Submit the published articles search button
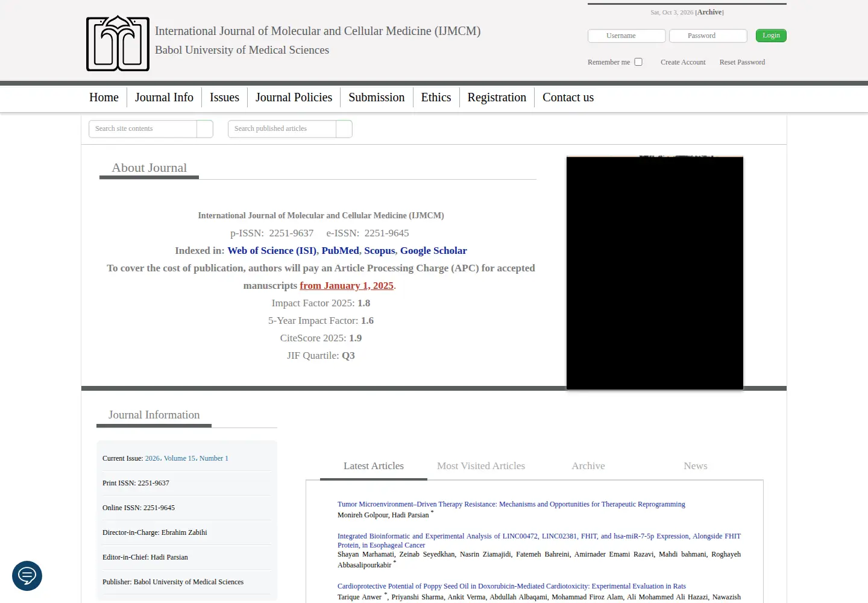 click(x=344, y=129)
